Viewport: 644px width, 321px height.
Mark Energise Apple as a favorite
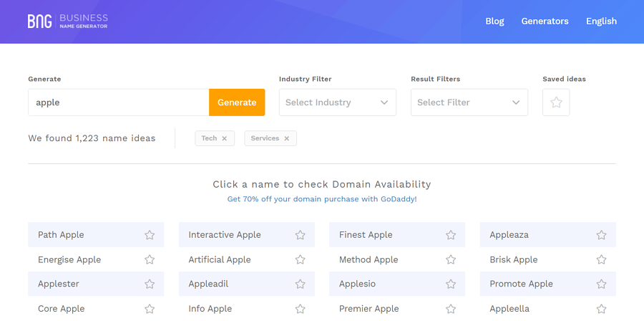coord(150,259)
